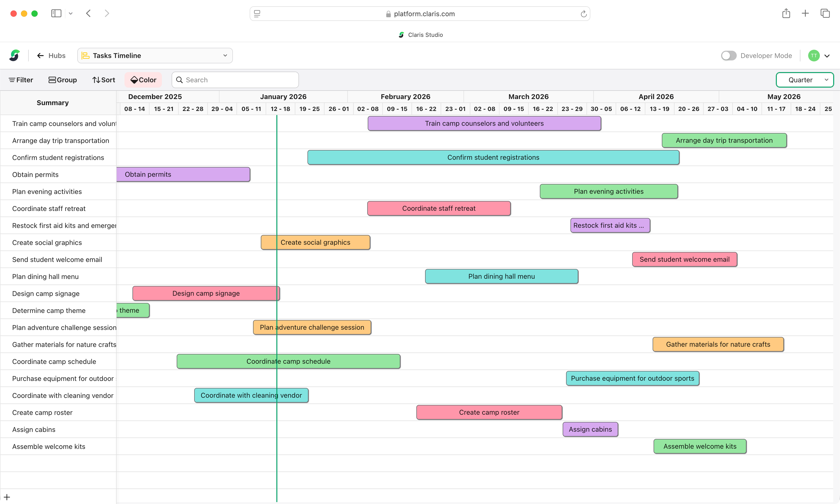Image resolution: width=840 pixels, height=504 pixels.
Task: Select the Plan dining hall menu bar
Action: pos(501,276)
